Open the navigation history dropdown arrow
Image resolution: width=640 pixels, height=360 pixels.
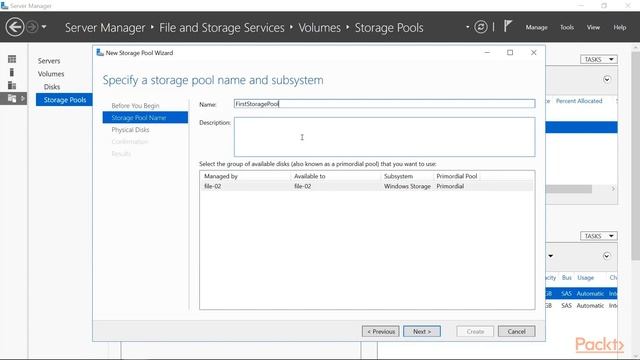[x=44, y=27]
